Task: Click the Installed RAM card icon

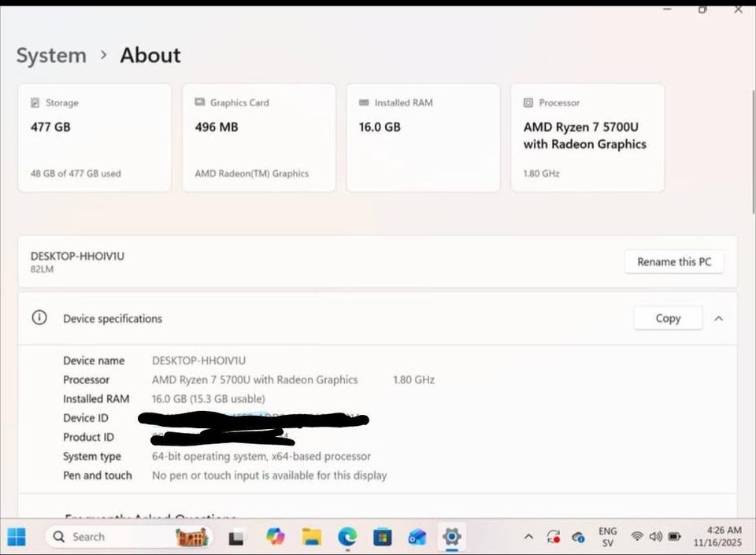Action: (x=364, y=102)
